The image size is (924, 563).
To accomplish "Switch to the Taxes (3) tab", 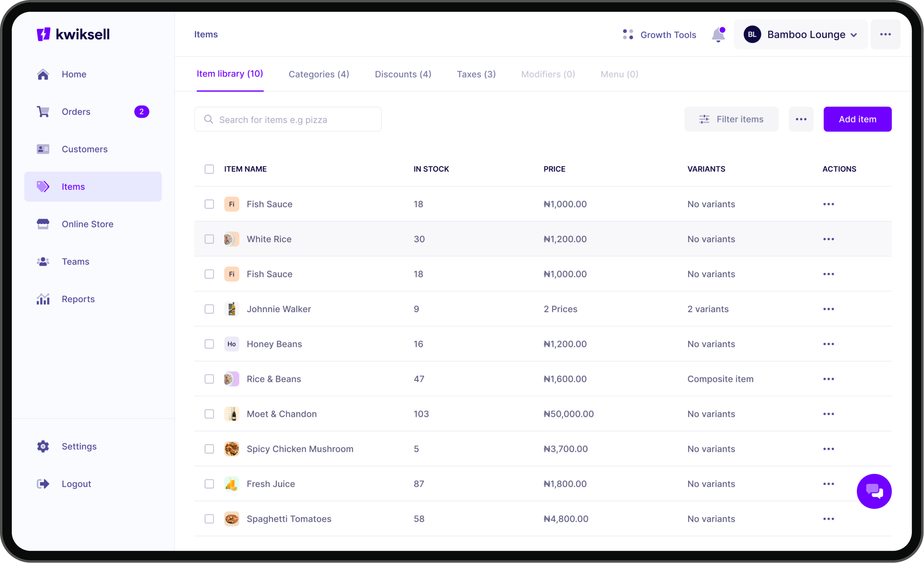I will [476, 74].
